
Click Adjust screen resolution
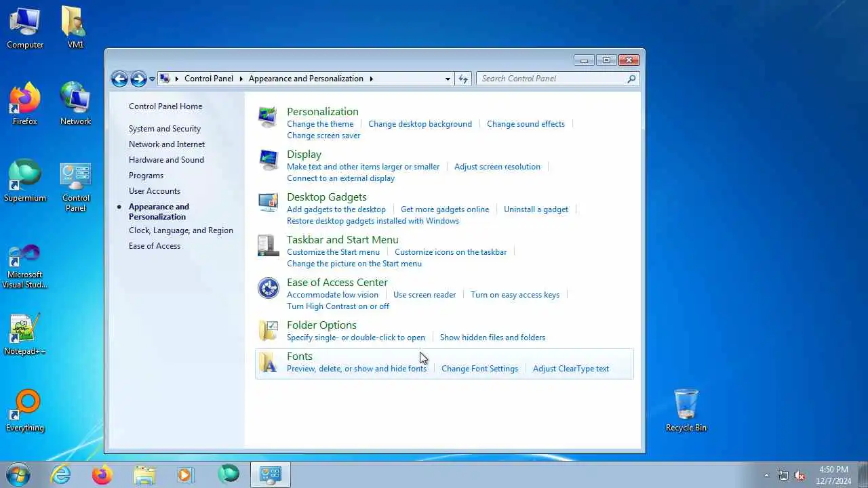click(497, 167)
